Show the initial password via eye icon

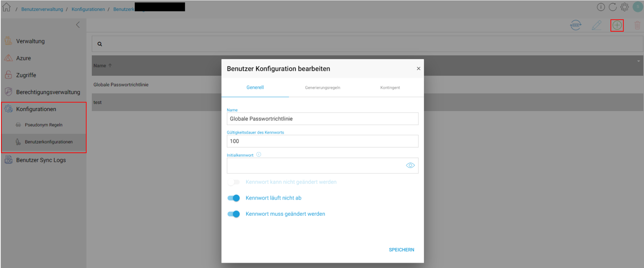(410, 165)
